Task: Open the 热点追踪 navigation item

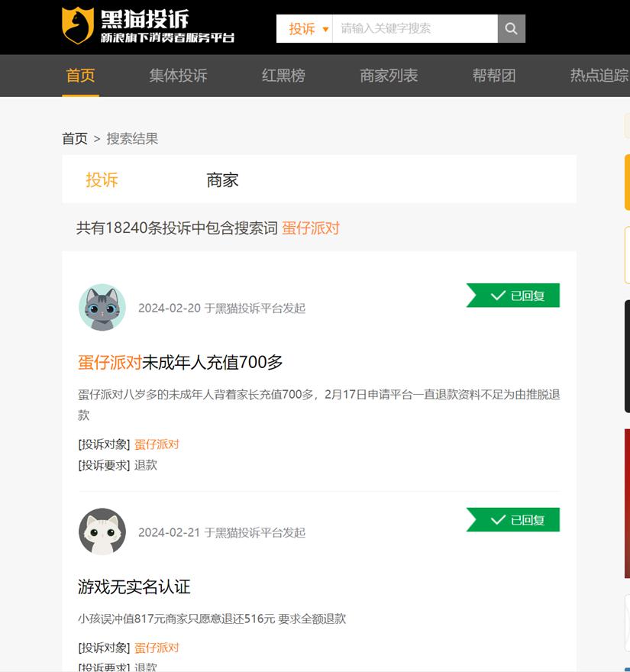Action: click(x=599, y=76)
